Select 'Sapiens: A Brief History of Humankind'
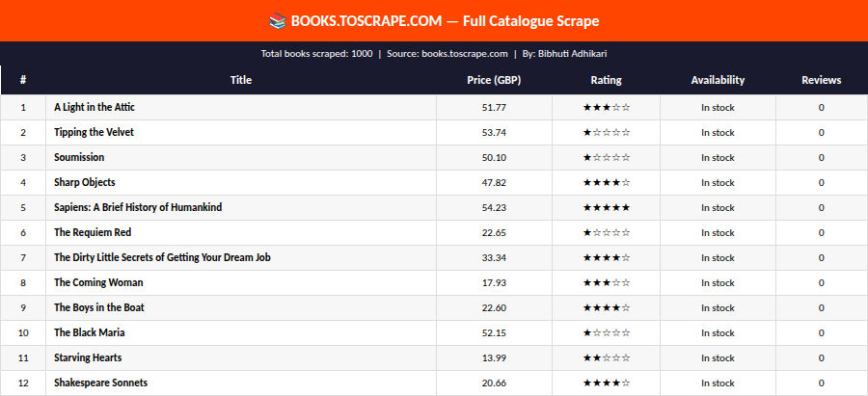Screen dimensions: 868x396 pos(138,207)
